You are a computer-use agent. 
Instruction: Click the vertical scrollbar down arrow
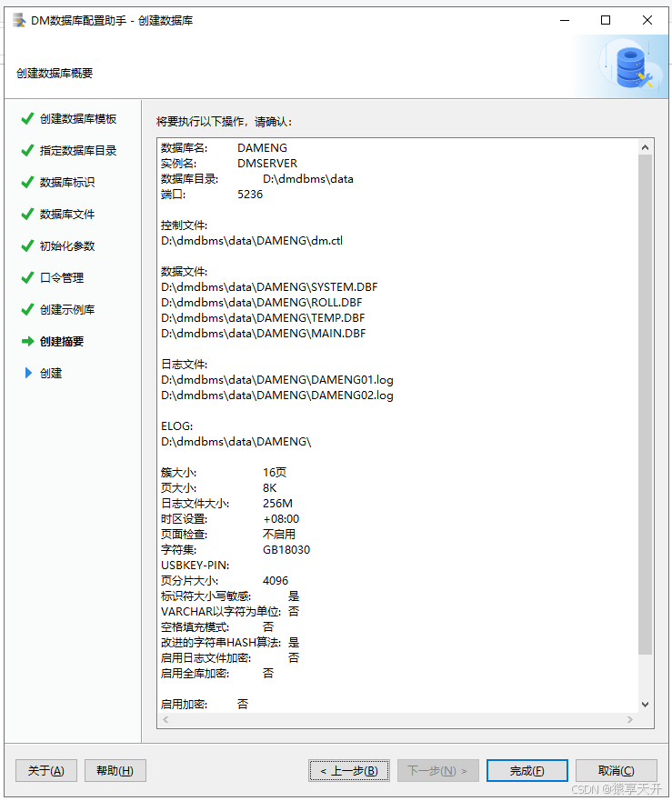coord(645,705)
